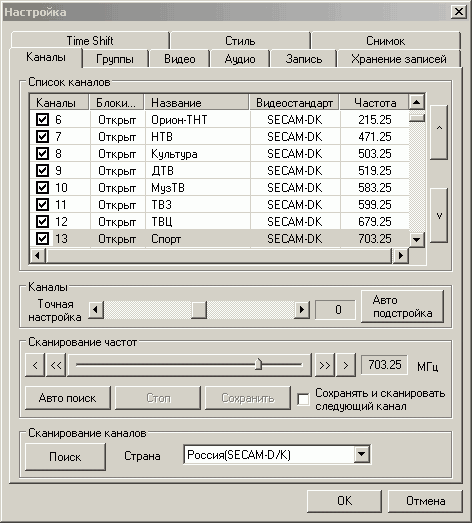The width and height of the screenshot is (472, 523).
Task: Uncheck channel 11 ТВ3
Action: click(x=42, y=204)
